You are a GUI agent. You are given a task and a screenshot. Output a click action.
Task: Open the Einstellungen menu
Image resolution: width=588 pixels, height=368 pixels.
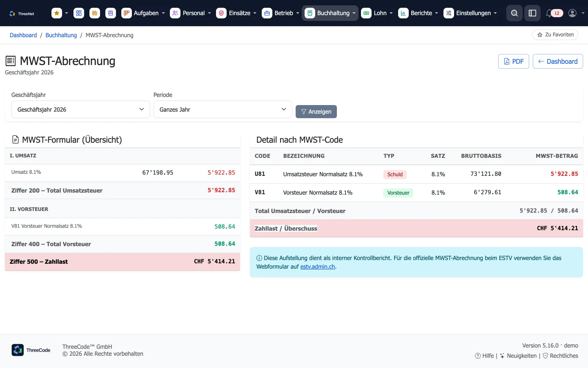[x=470, y=13]
